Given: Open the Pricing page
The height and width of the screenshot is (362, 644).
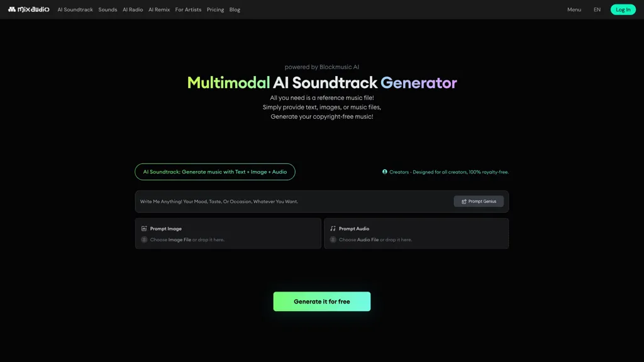Looking at the screenshot, I should [x=215, y=9].
